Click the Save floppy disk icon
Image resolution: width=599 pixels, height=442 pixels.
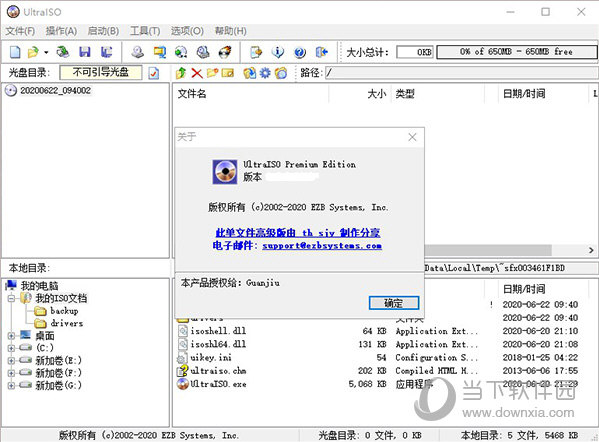pyautogui.click(x=85, y=52)
